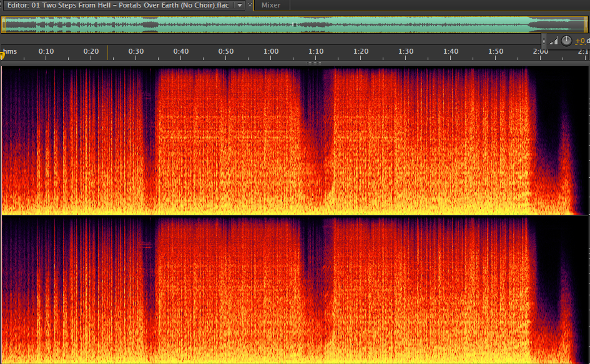The width and height of the screenshot is (590, 364).
Task: Click the divider grip below the time ruler
Action: 313,63
